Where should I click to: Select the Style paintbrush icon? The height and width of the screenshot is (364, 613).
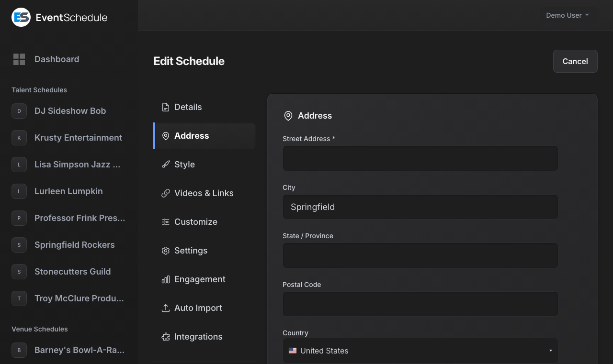click(166, 165)
